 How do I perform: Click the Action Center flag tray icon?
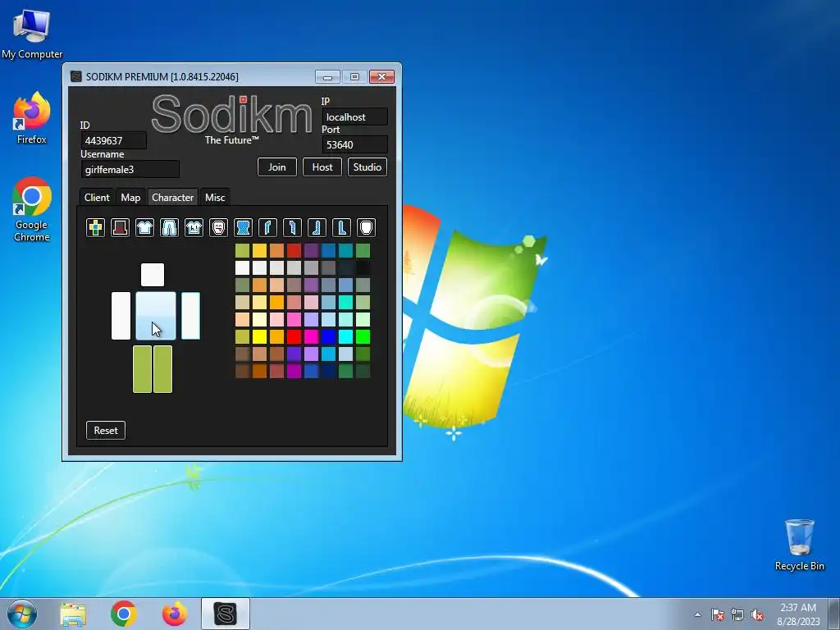point(717,614)
